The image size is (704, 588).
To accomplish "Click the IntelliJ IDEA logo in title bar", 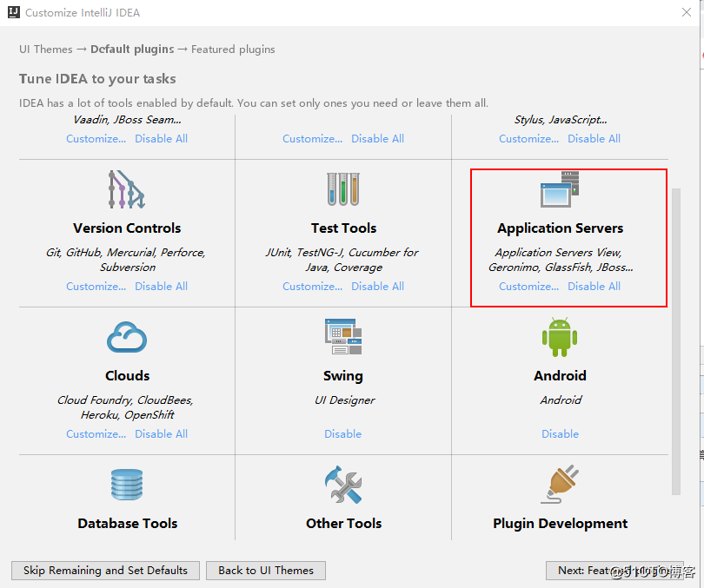I will pos(14,12).
